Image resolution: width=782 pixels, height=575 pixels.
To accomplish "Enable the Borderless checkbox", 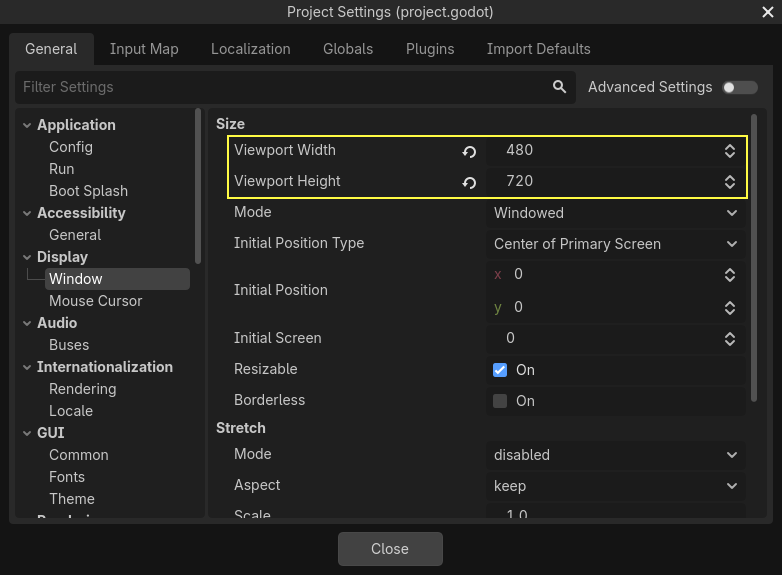I will (x=500, y=401).
